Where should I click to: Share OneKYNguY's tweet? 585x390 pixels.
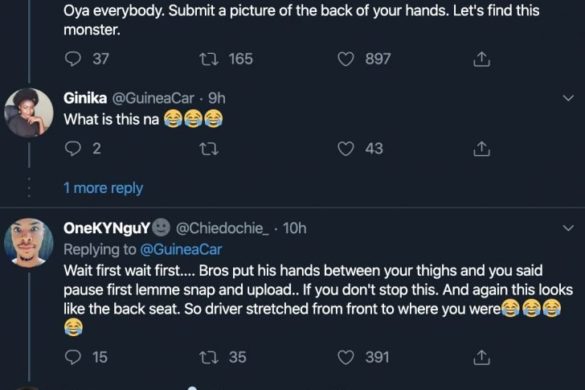tap(482, 357)
